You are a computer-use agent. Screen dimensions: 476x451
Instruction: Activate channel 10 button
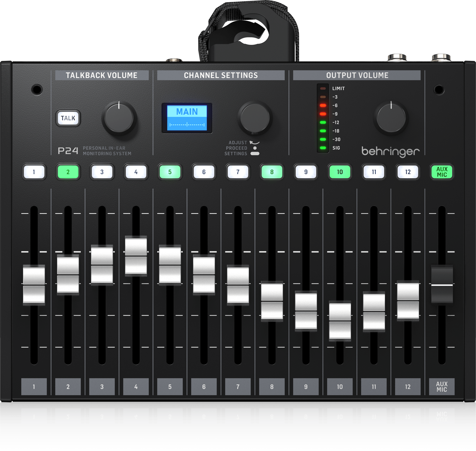coord(340,171)
